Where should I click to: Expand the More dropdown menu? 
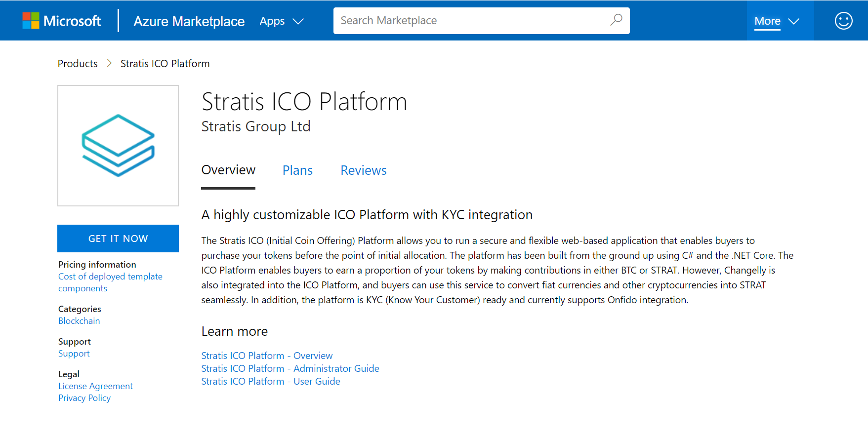point(777,21)
